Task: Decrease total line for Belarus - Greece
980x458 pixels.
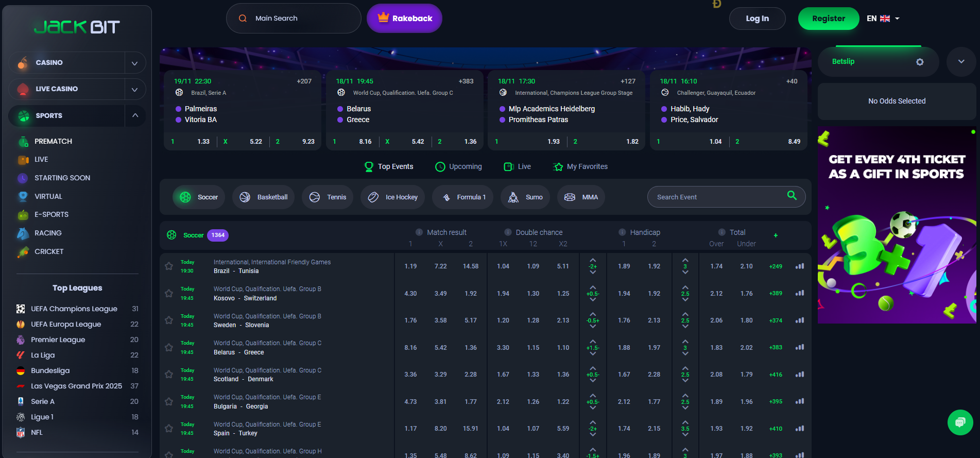Action: [685, 354]
